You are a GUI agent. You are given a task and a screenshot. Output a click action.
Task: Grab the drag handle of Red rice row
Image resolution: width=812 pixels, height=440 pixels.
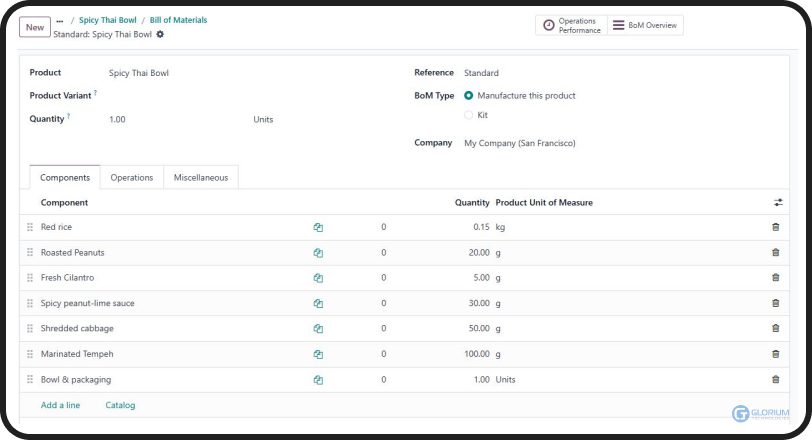30,227
